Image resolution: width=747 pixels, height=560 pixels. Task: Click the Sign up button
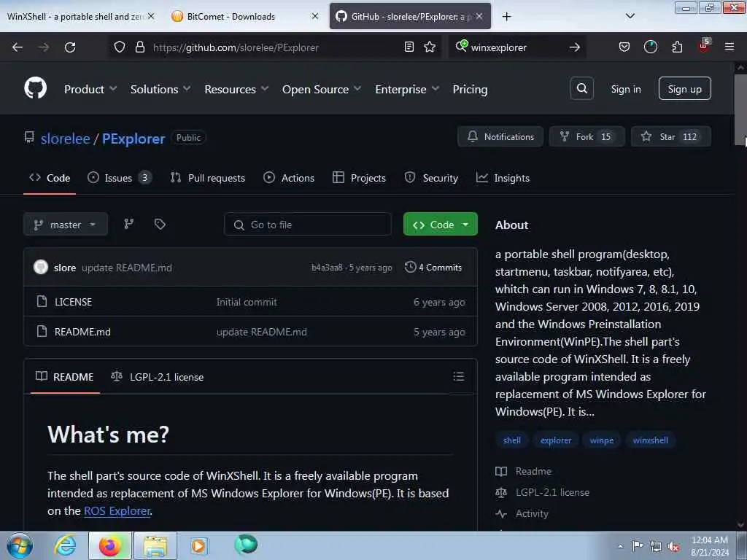tap(684, 88)
